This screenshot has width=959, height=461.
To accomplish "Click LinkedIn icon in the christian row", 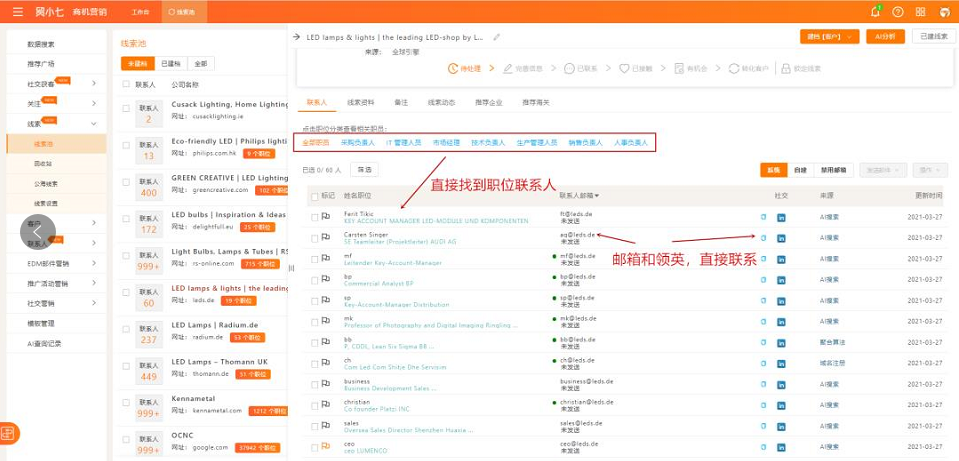I will [x=781, y=405].
